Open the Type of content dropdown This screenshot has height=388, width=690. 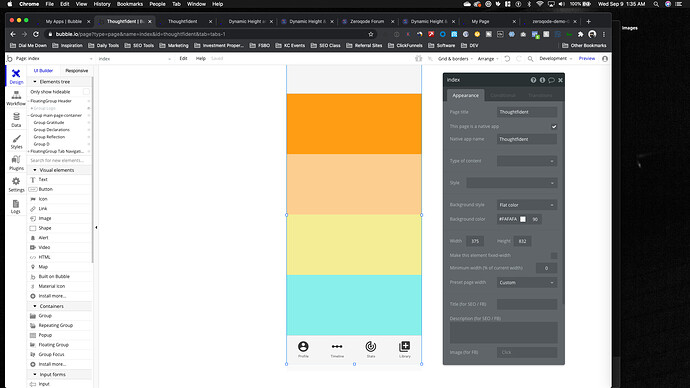click(527, 161)
